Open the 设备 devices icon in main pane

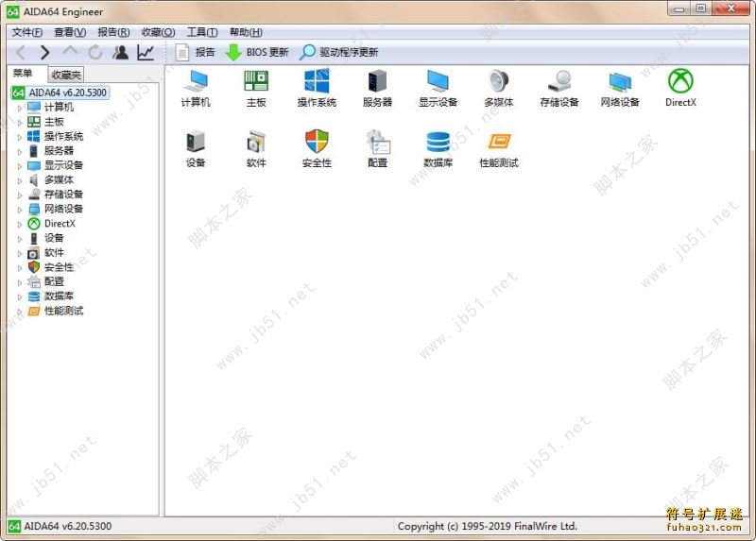tap(196, 149)
